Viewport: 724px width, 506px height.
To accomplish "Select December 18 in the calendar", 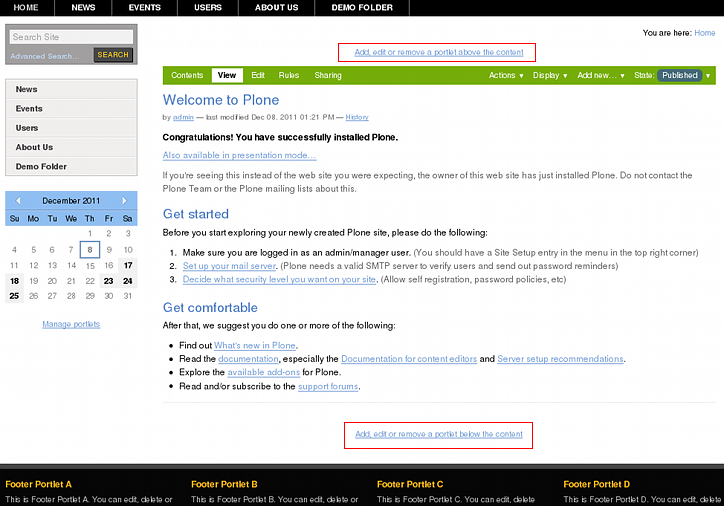I will 14,281.
